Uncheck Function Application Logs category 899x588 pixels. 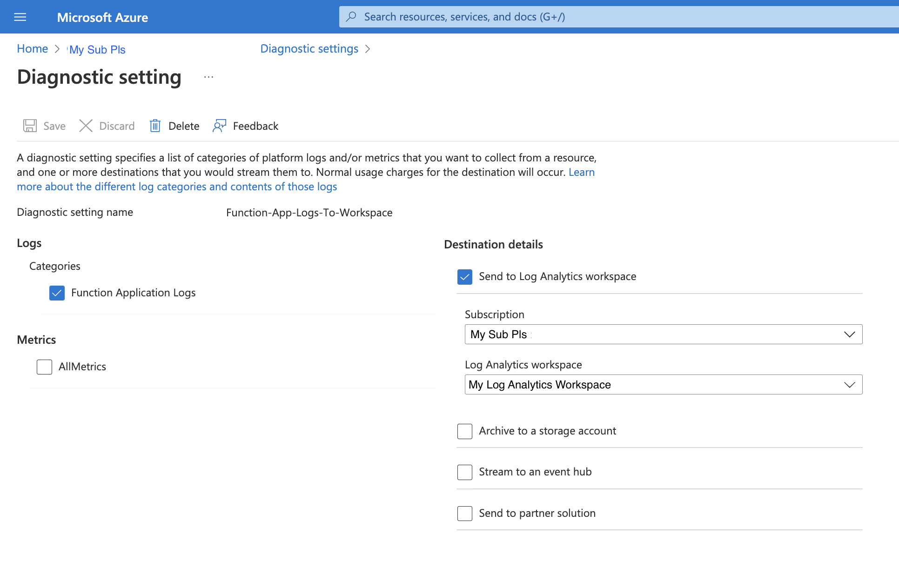(x=57, y=293)
